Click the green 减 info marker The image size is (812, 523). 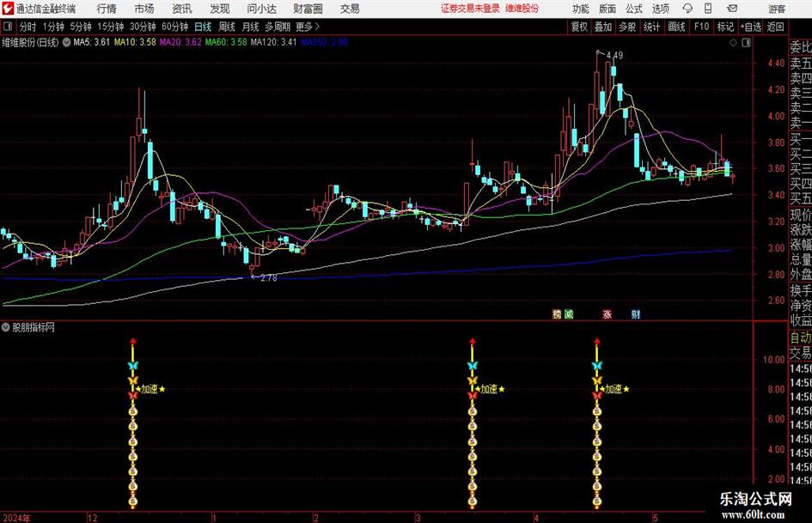point(569,314)
